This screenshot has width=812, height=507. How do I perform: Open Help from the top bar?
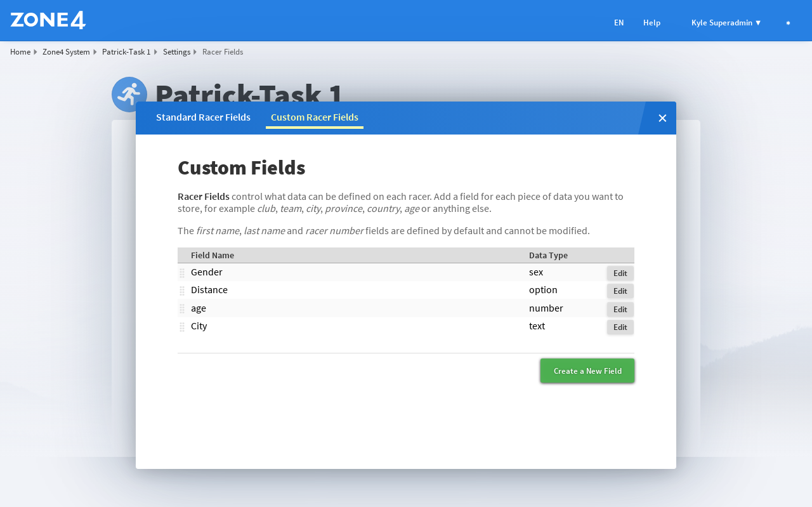(652, 23)
